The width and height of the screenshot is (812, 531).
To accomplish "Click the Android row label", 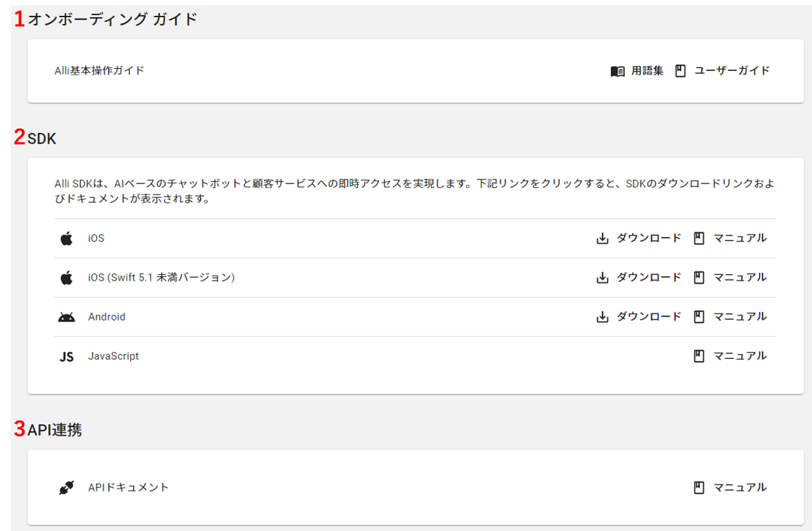I will pos(107,317).
